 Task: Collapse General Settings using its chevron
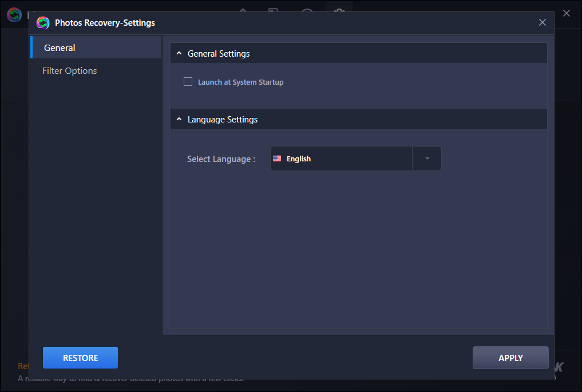click(179, 54)
